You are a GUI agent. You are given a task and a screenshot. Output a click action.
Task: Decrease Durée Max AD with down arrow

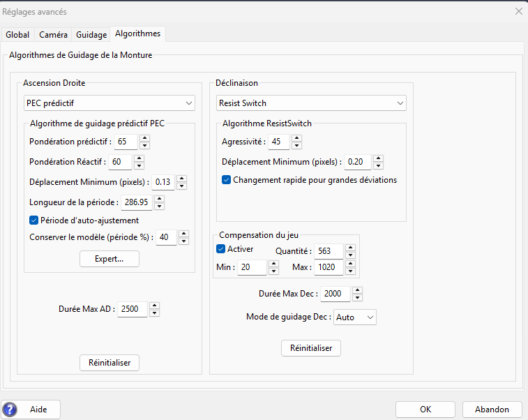(154, 313)
